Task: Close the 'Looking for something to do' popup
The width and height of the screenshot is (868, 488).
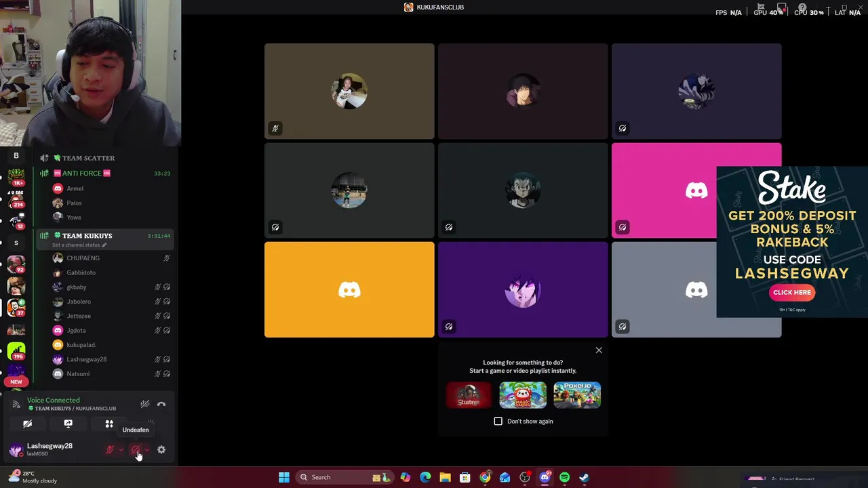Action: 599,350
